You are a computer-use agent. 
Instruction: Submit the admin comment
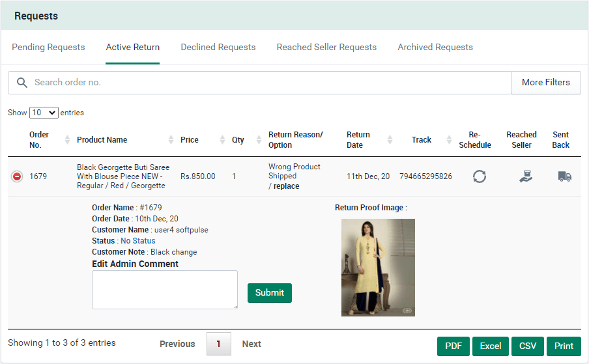pyautogui.click(x=269, y=293)
